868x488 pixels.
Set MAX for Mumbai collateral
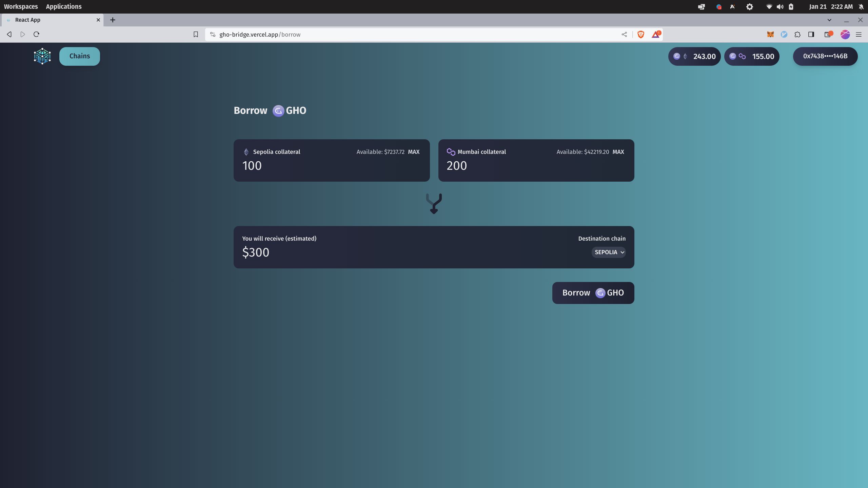point(618,152)
